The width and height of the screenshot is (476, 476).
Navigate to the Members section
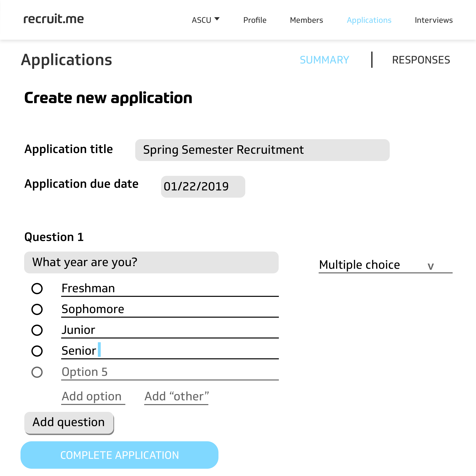pos(306,20)
